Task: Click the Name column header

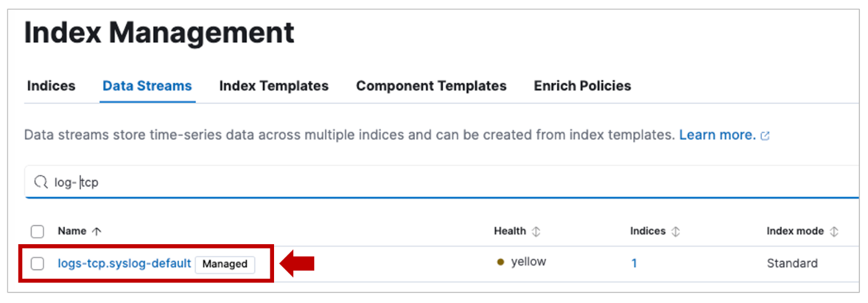Action: (x=71, y=231)
